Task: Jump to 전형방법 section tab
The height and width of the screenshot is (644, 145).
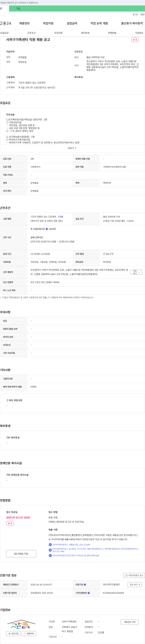Action: (x=112, y=33)
